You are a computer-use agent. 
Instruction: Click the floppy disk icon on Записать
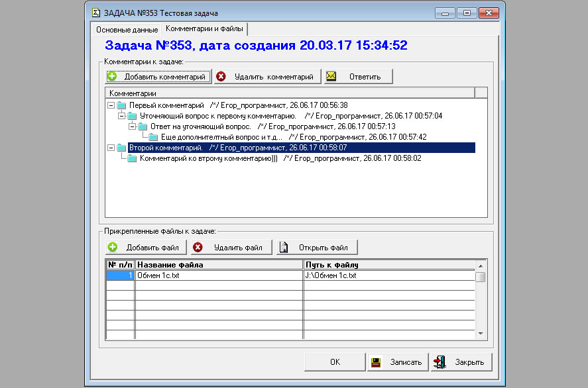click(376, 362)
